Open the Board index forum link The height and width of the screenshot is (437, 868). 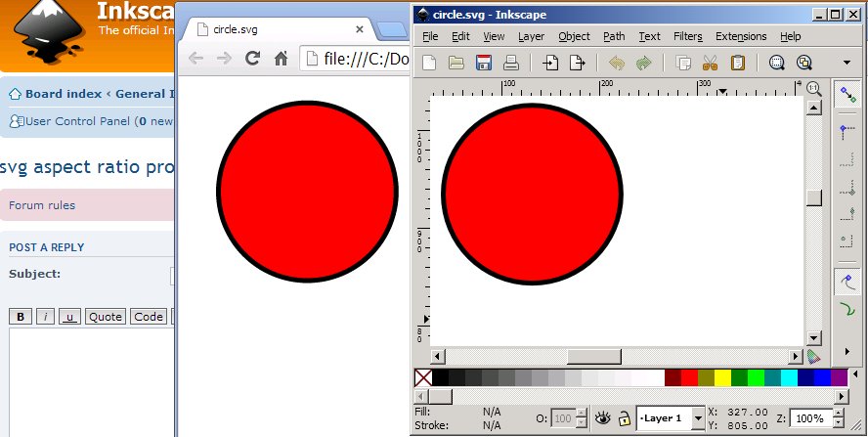(64, 94)
